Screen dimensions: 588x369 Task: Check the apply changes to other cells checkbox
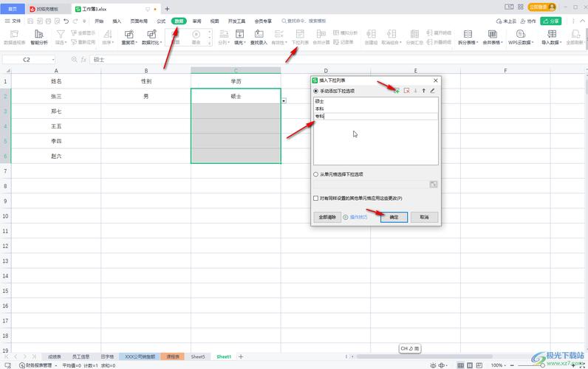(315, 199)
